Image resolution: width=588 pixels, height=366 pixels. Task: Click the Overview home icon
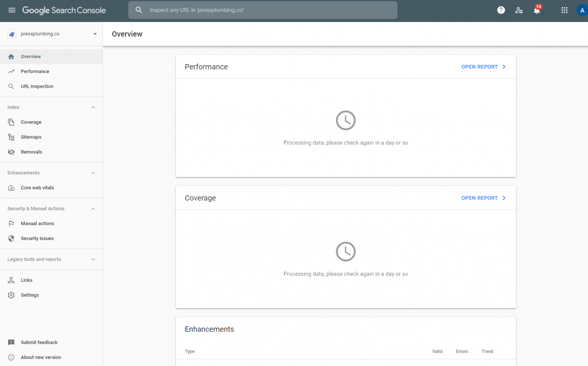(x=11, y=57)
